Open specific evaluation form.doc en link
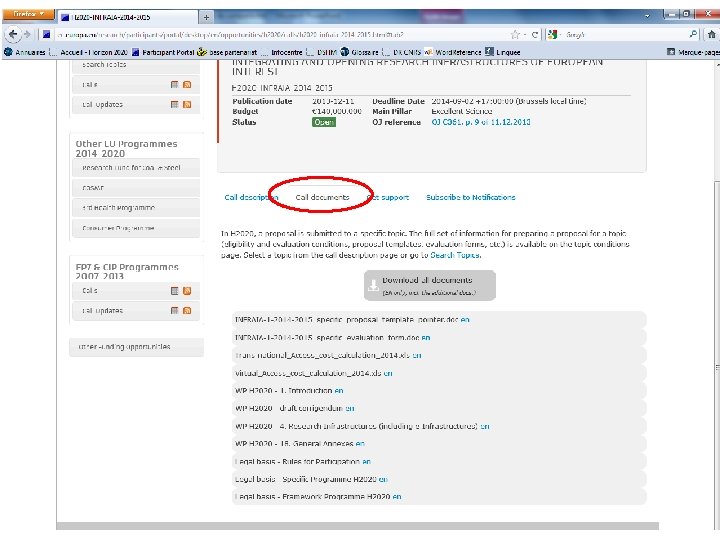 [x=426, y=338]
